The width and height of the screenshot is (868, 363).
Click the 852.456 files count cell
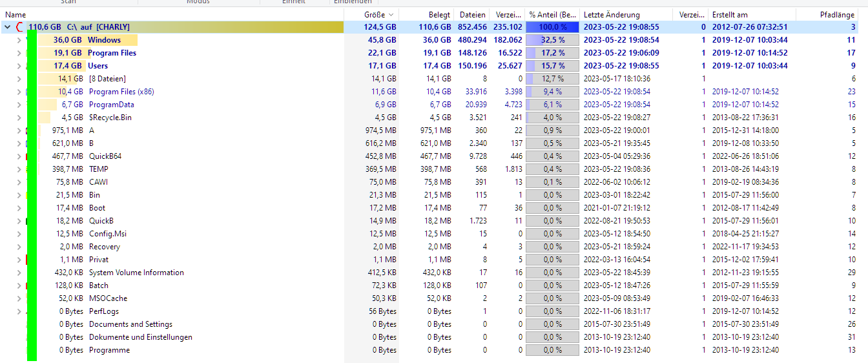coord(472,27)
